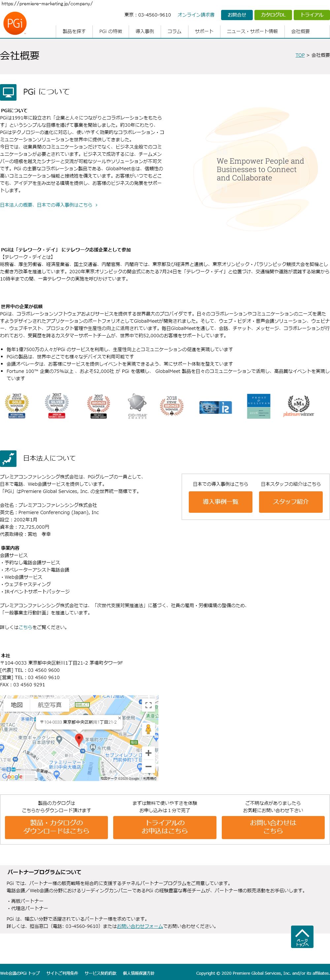Click the カタログDL green button

click(x=273, y=15)
